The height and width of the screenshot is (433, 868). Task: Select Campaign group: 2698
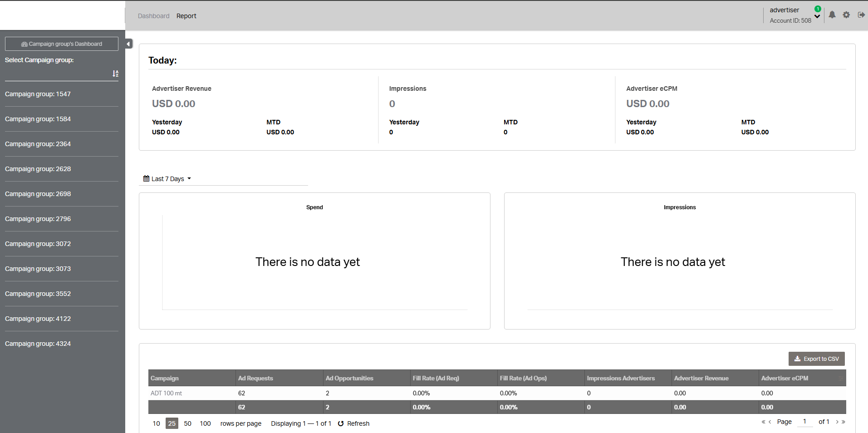[x=38, y=194]
